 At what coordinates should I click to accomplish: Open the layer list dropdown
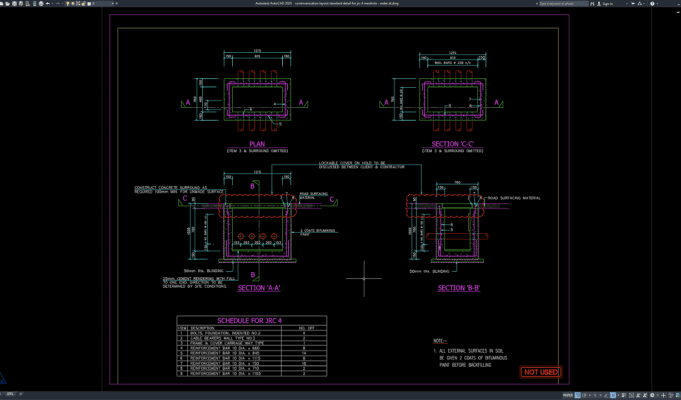[x=113, y=3]
